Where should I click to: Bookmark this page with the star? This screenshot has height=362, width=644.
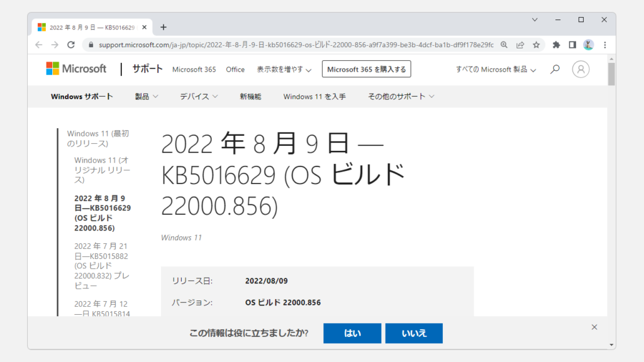(536, 45)
